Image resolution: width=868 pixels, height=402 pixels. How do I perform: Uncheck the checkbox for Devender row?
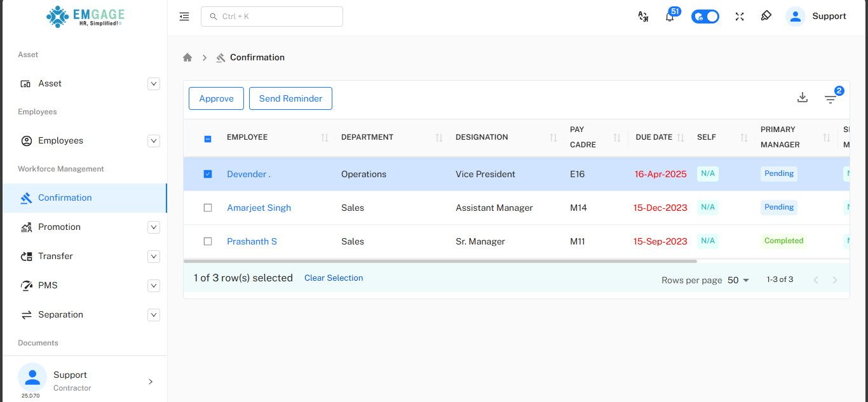tap(208, 174)
